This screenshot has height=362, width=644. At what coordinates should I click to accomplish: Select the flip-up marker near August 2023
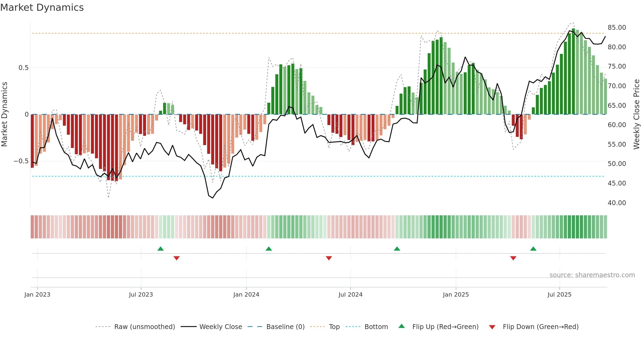[x=160, y=249]
